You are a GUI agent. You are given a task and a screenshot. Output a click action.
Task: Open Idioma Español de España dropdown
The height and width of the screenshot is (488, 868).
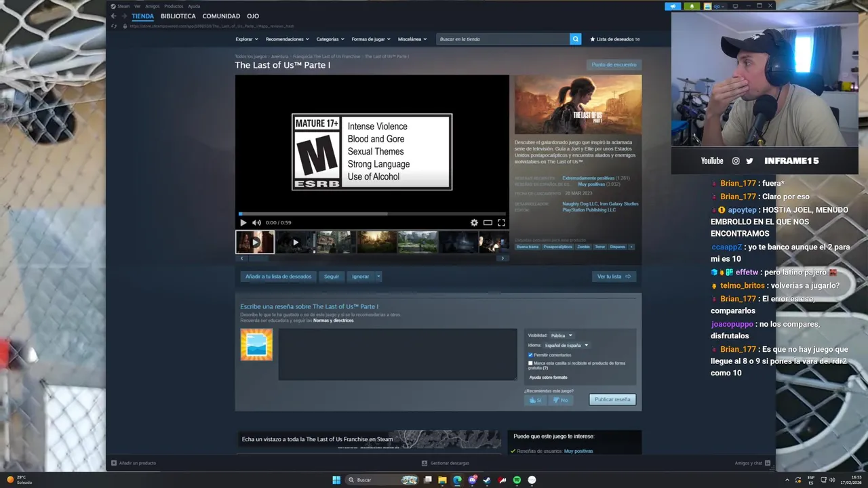(566, 346)
